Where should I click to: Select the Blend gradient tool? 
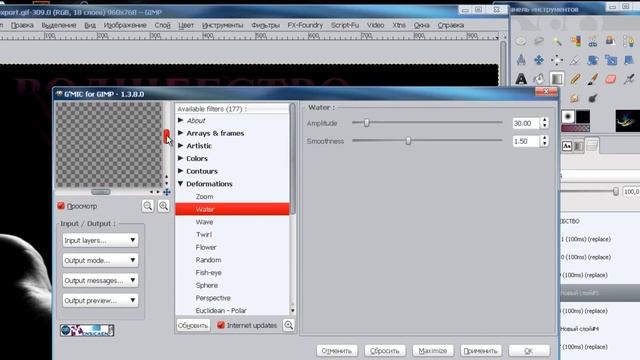(x=557, y=79)
